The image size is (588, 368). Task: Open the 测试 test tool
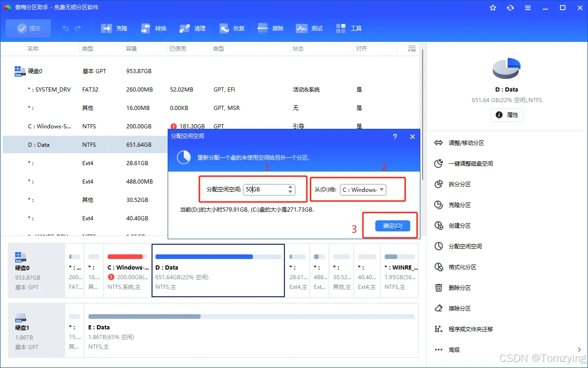pyautogui.click(x=310, y=29)
